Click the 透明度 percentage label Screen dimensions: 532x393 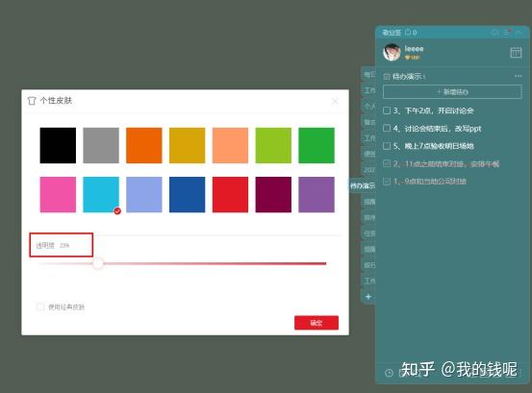(53, 245)
